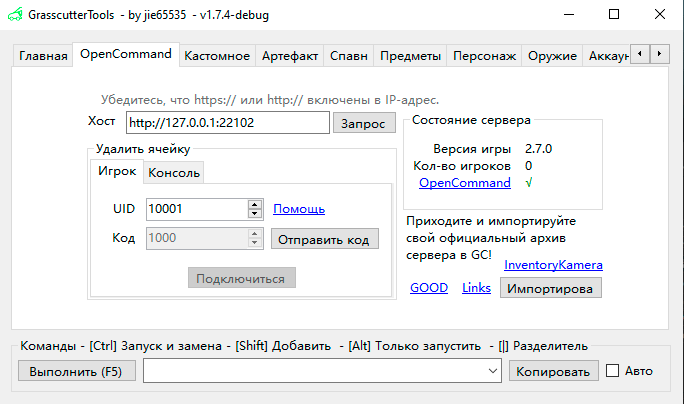Go to the Спавн tab
684x404 pixels.
[348, 56]
